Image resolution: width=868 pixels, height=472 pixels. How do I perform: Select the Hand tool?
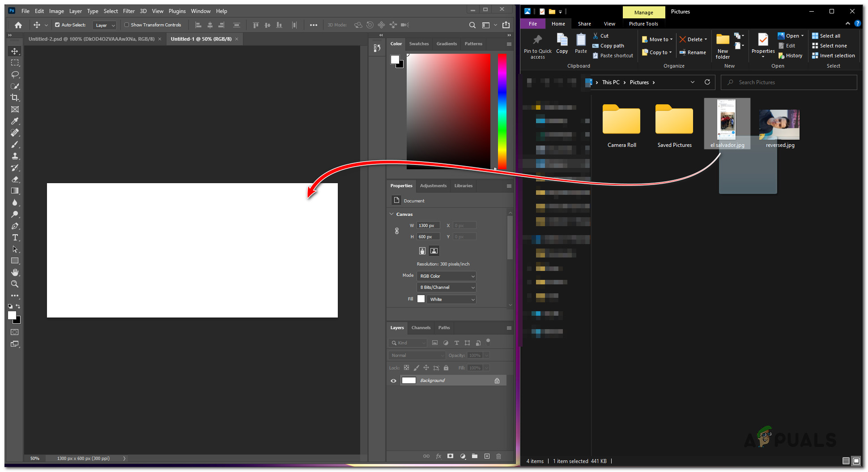pos(15,272)
